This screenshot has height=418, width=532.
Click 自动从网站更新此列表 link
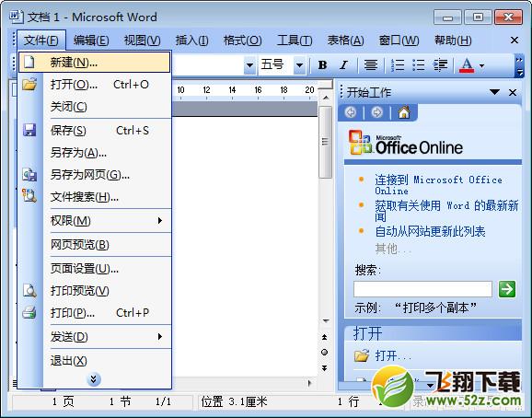[430, 231]
